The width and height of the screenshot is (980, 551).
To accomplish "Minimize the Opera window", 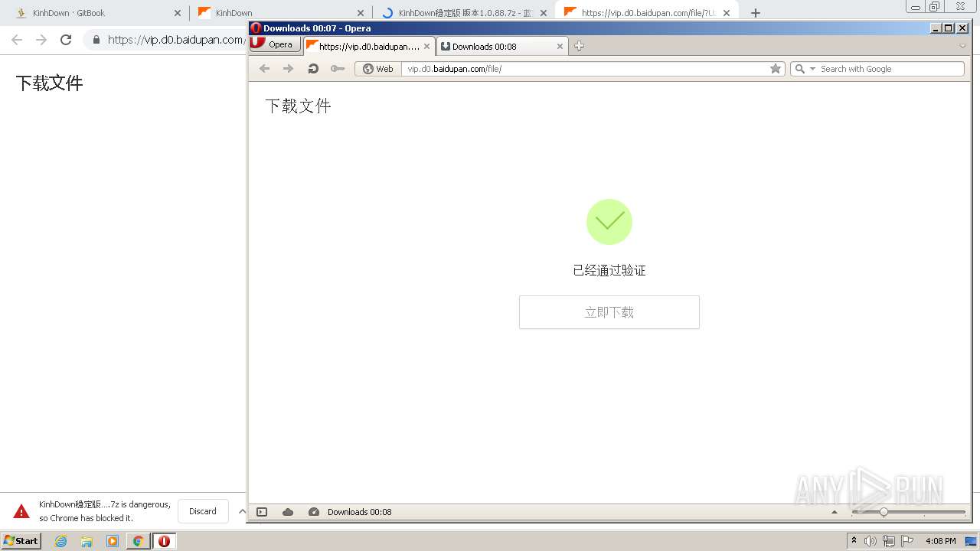I will (x=936, y=28).
